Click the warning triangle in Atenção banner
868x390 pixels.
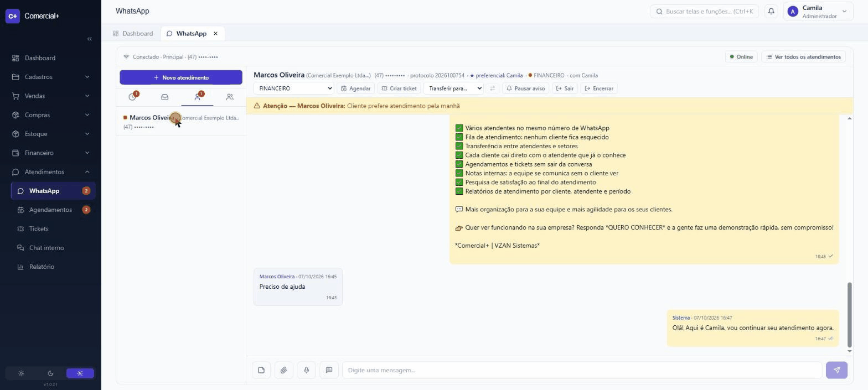pyautogui.click(x=257, y=106)
